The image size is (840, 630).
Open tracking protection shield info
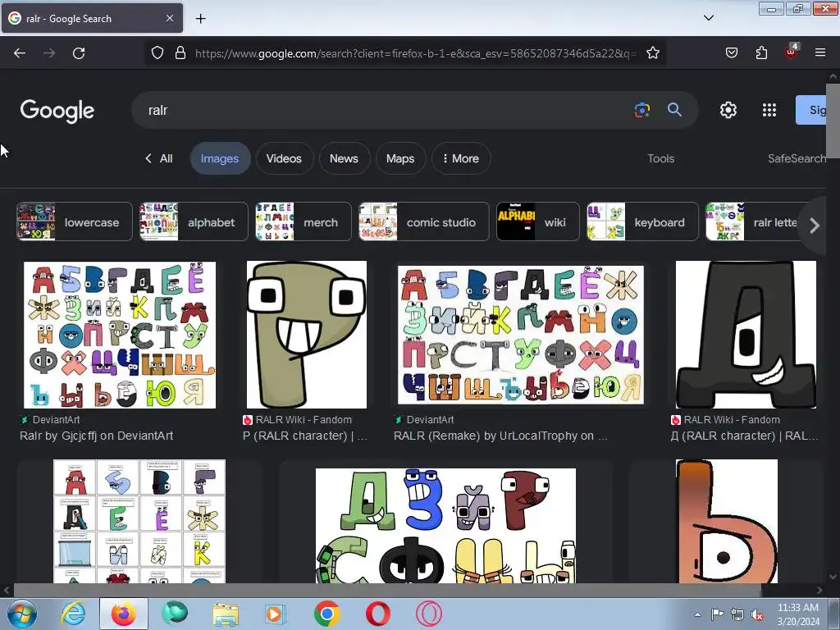pyautogui.click(x=157, y=53)
